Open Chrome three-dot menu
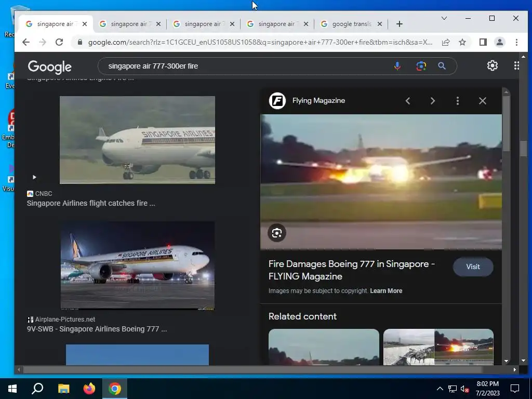532x399 pixels. 516,42
